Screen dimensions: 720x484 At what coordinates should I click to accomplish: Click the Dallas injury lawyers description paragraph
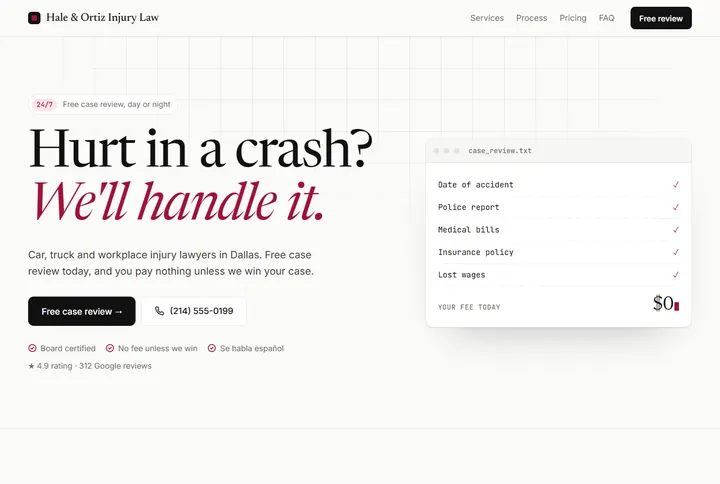pyautogui.click(x=171, y=263)
